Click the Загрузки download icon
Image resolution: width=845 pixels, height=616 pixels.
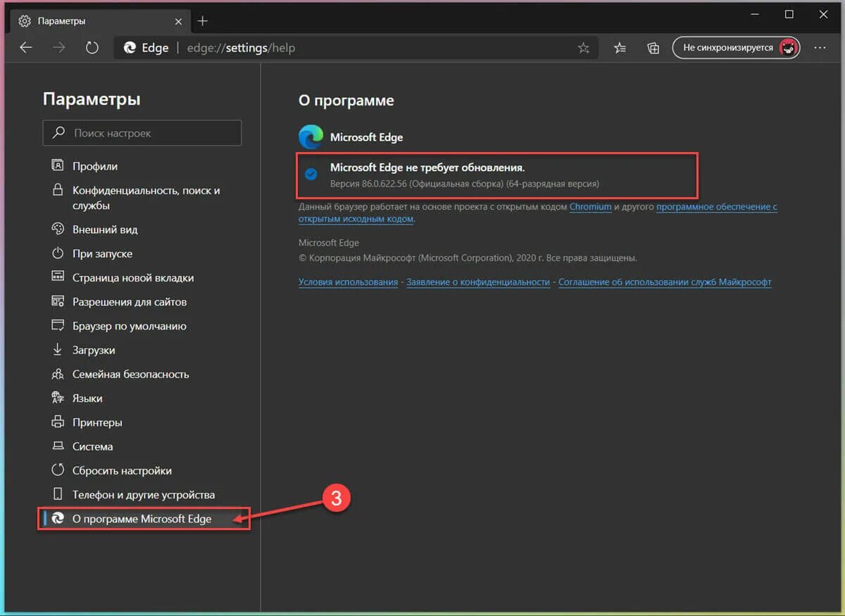point(58,349)
